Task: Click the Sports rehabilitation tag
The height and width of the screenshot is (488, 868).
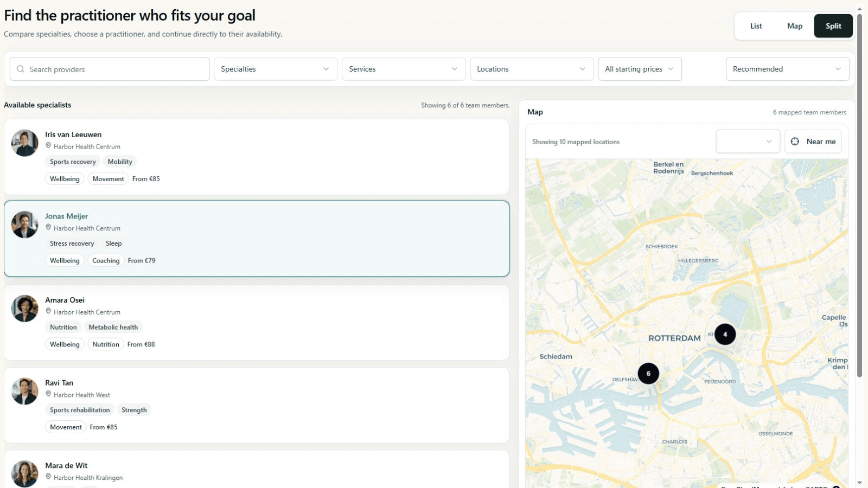Action: (80, 410)
